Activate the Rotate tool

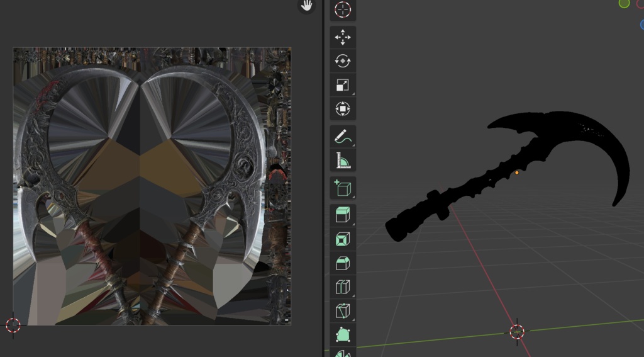tap(343, 62)
